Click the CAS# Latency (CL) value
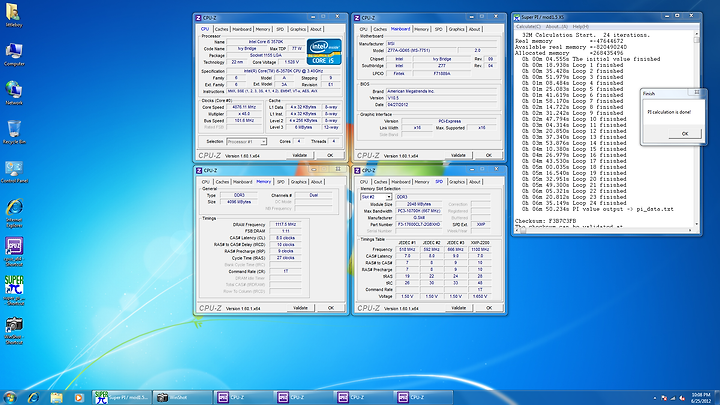 [x=285, y=238]
